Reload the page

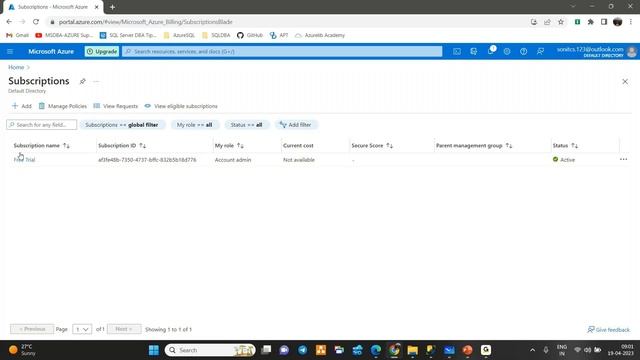tap(36, 22)
